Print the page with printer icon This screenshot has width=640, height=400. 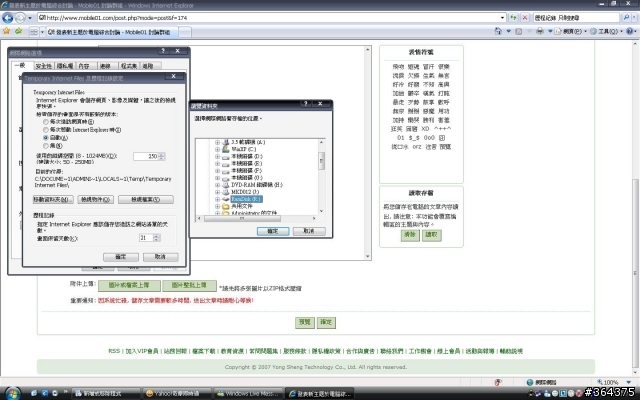(x=540, y=31)
